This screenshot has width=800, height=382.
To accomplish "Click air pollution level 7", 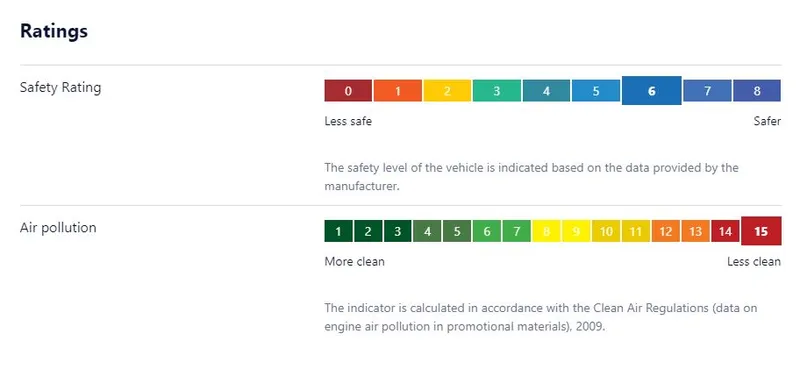I will point(516,231).
